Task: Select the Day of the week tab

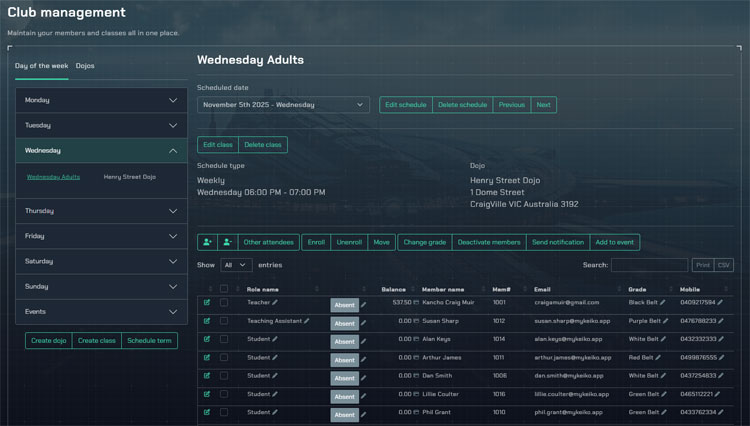Action: pos(42,66)
